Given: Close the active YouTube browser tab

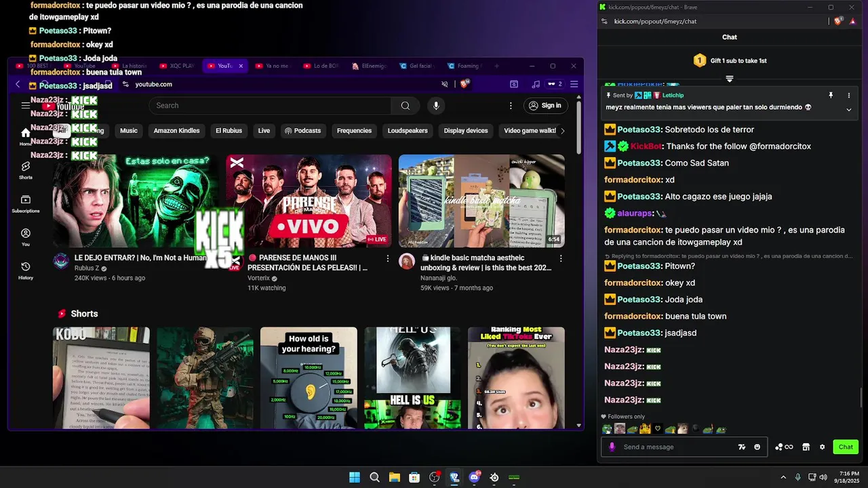Looking at the screenshot, I should click(241, 66).
